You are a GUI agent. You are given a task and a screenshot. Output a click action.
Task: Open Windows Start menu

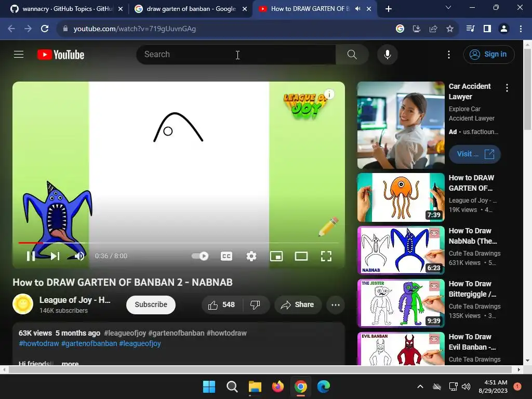(x=209, y=387)
